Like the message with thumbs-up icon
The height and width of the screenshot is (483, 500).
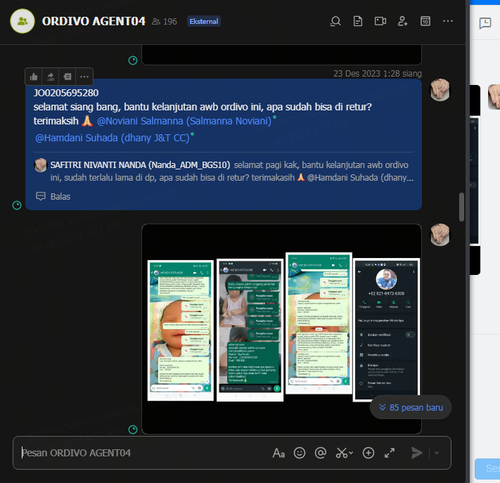(33, 77)
